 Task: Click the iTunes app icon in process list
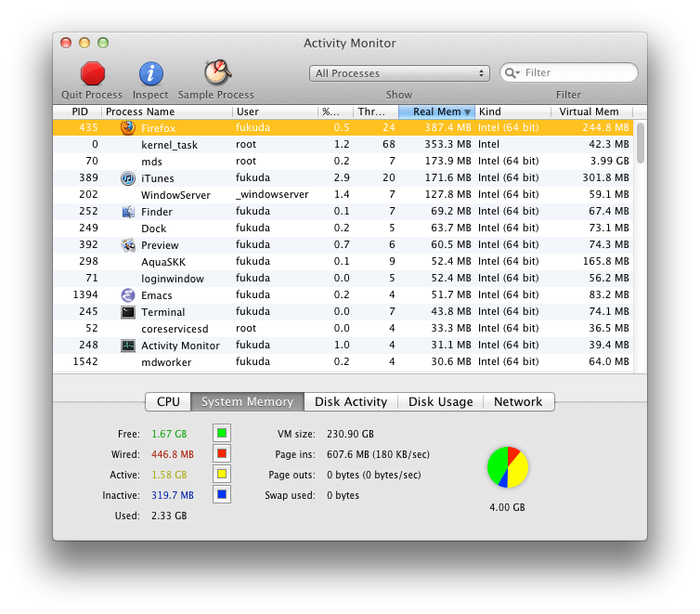[x=128, y=178]
